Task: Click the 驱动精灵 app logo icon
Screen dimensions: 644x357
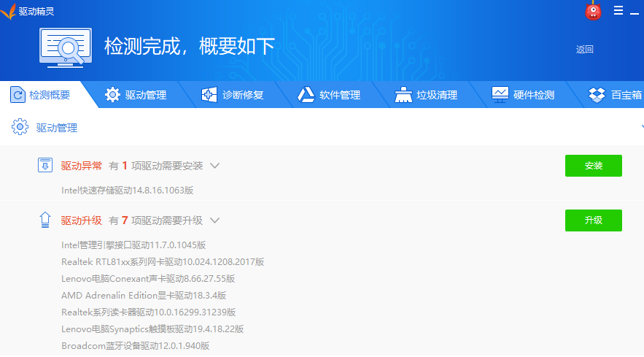Action: pos(9,11)
